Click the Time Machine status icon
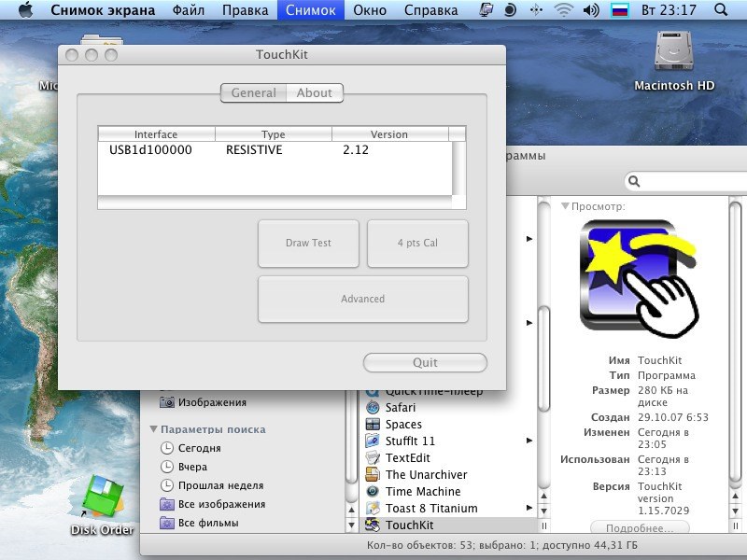 (511, 10)
